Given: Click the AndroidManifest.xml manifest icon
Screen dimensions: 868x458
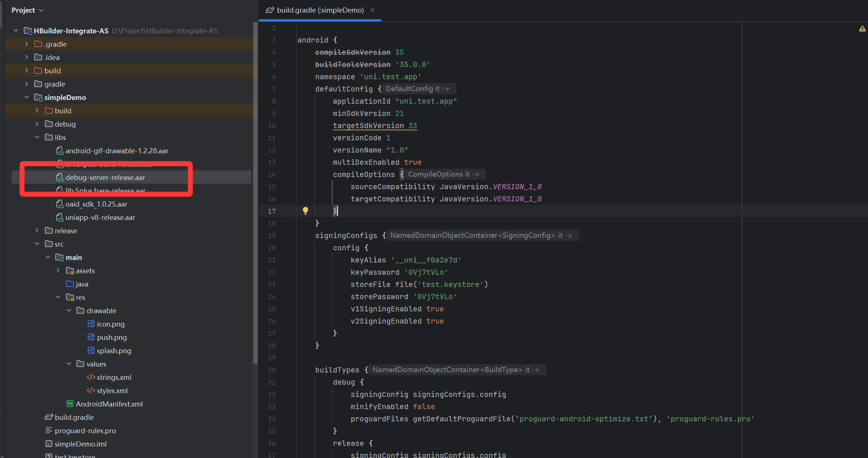Looking at the screenshot, I should click(x=70, y=404).
